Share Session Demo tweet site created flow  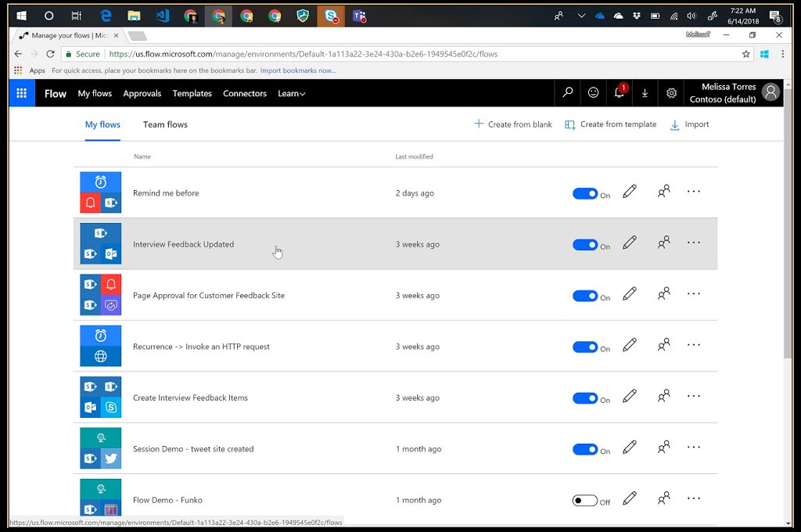click(x=663, y=448)
